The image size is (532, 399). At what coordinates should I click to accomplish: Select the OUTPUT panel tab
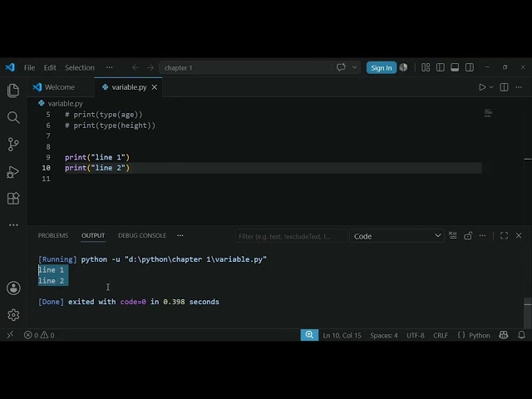click(93, 235)
